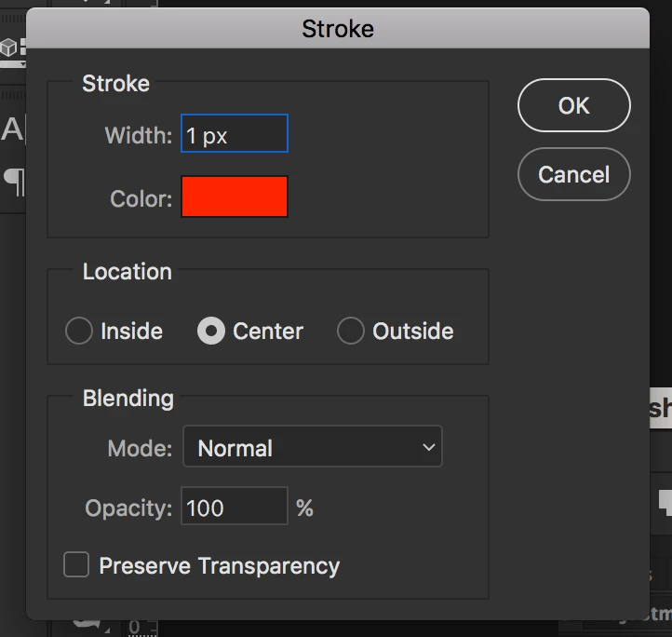
Task: Click the chevron arrow on the Normal dropdown
Action: pos(428,448)
